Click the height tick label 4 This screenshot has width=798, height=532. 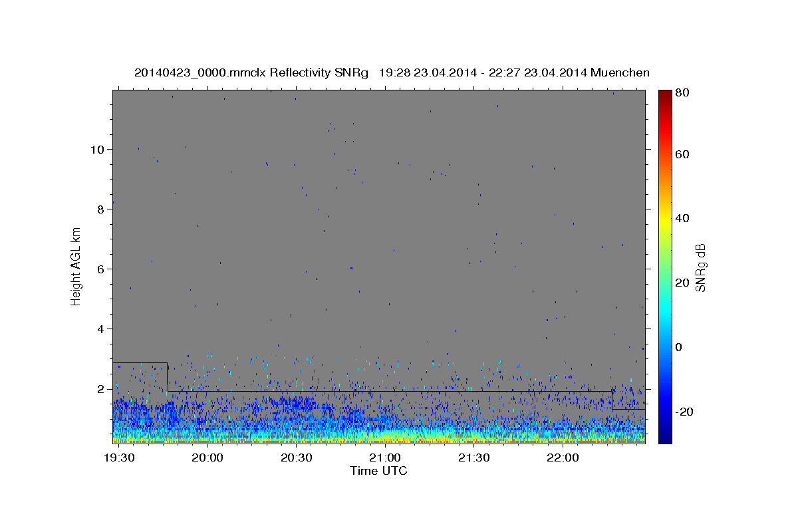coord(101,329)
